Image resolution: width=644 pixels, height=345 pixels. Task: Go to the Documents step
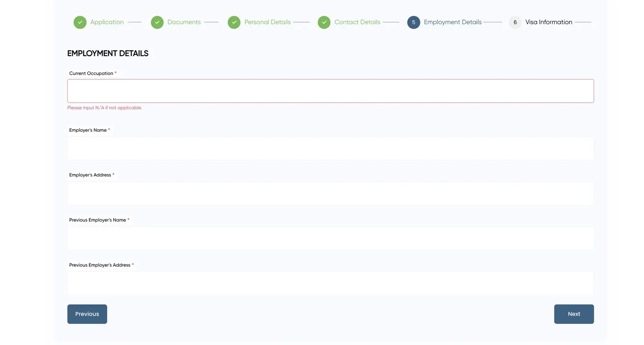(x=184, y=22)
